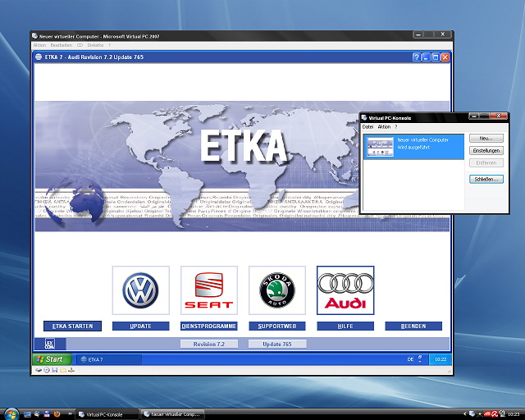Open SUPPORTWEB
525x420 pixels.
277,326
